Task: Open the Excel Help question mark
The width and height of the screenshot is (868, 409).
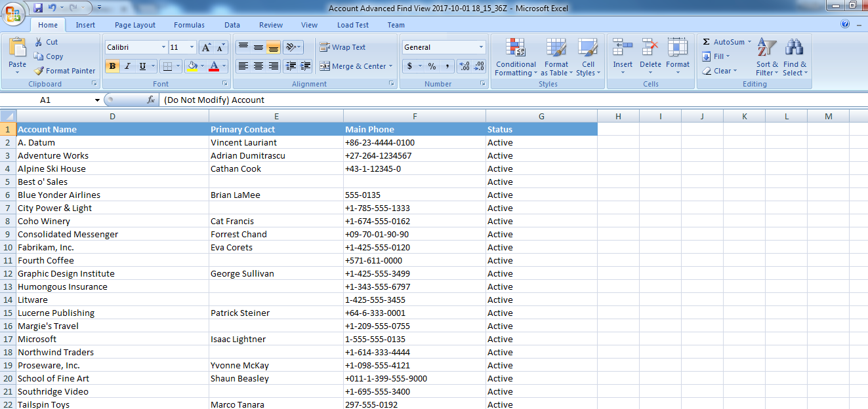Action: (845, 24)
